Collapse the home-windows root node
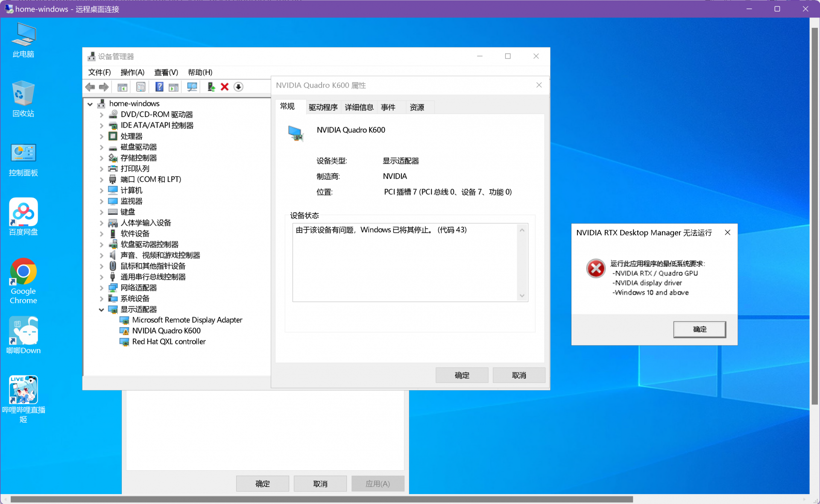The width and height of the screenshot is (820, 504). [90, 104]
